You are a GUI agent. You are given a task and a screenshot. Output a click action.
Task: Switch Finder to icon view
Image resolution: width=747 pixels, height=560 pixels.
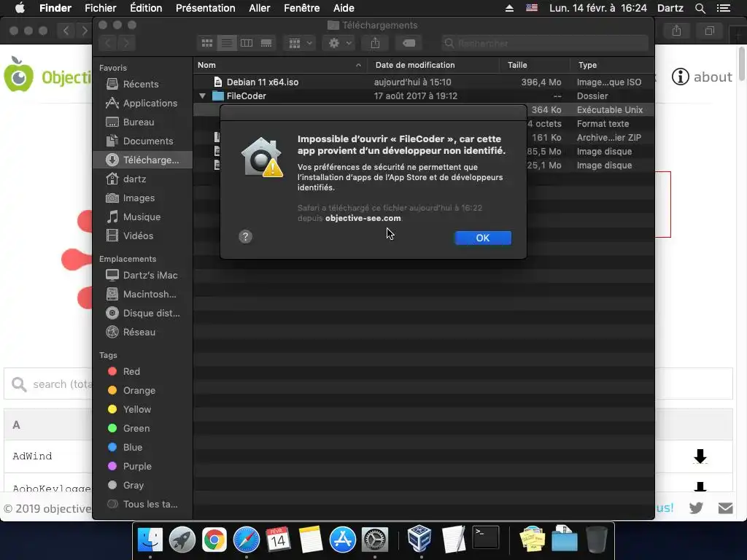coord(206,43)
